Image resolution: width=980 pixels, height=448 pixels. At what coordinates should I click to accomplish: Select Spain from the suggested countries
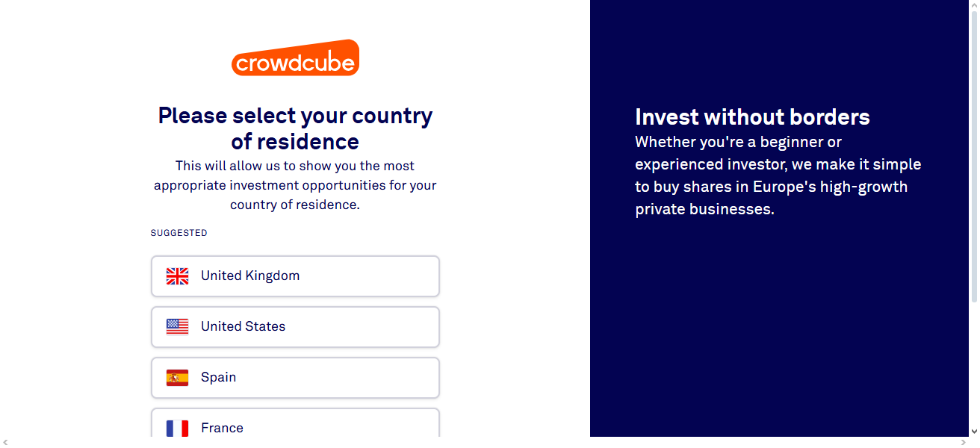point(295,377)
